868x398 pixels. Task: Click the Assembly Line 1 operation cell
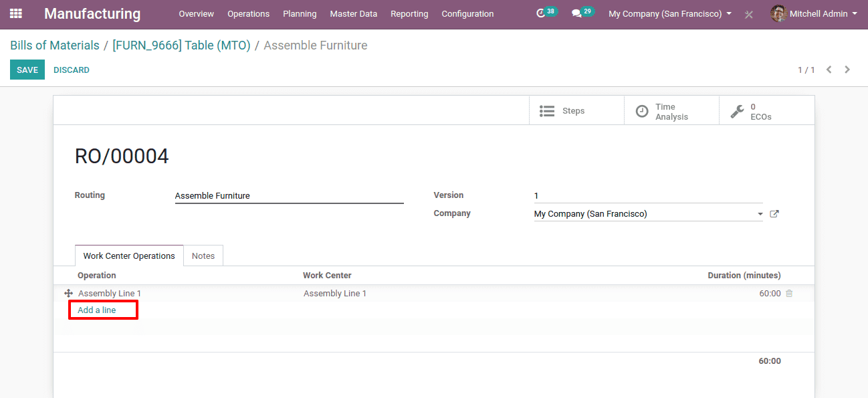click(x=110, y=293)
